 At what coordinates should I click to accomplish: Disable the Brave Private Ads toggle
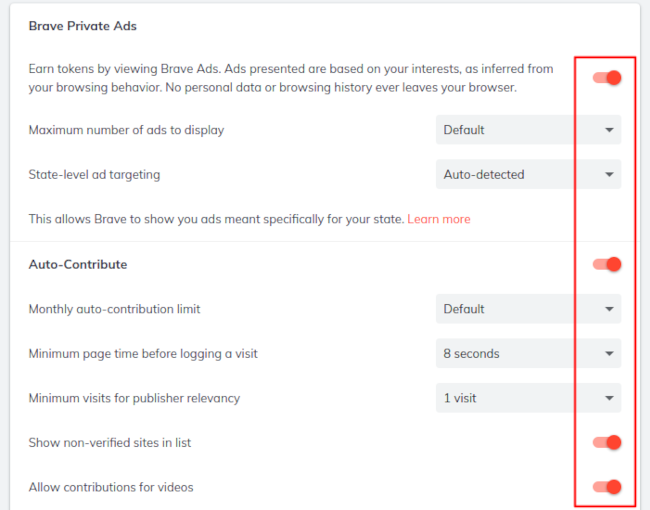point(607,77)
